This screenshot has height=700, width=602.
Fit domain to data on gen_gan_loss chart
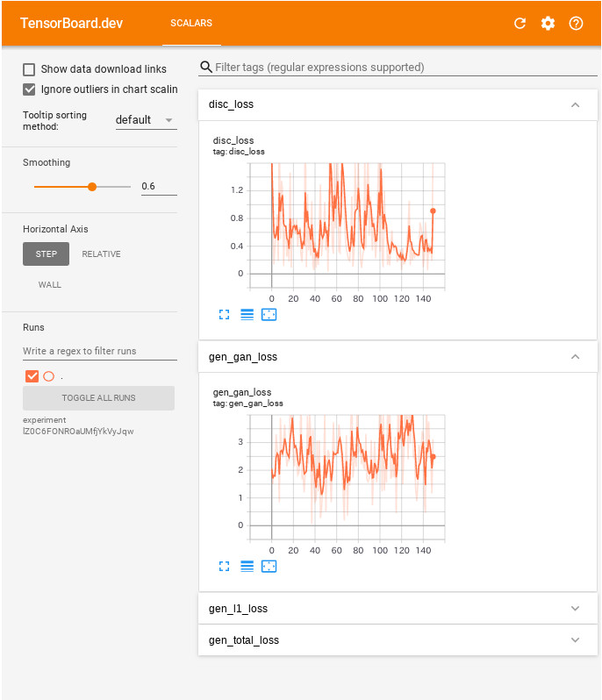pos(269,567)
